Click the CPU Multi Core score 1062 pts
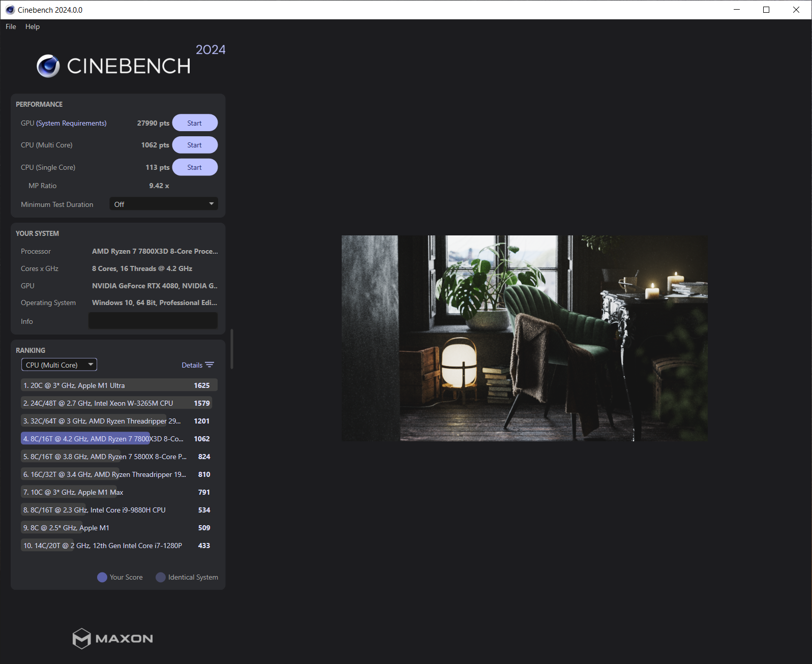Screen dimensions: 812x664 click(x=155, y=145)
